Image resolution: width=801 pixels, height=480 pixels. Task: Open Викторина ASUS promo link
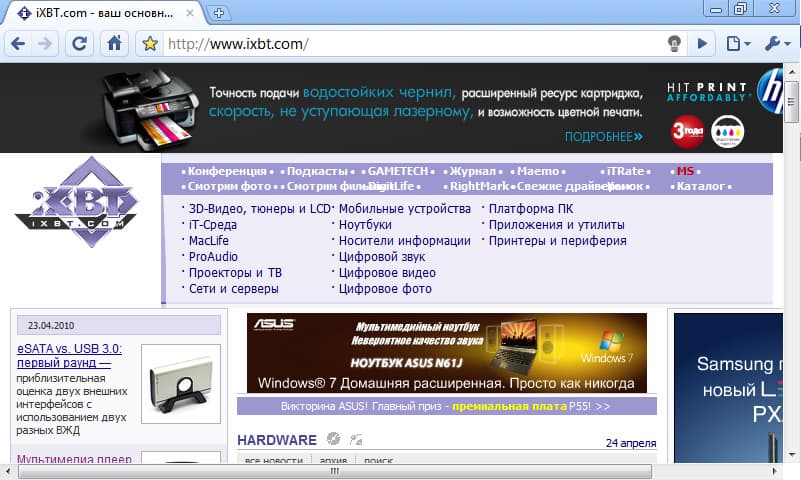pos(446,406)
